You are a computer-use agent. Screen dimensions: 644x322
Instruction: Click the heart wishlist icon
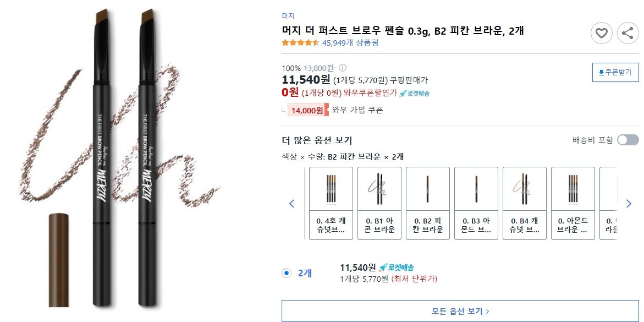(x=602, y=33)
